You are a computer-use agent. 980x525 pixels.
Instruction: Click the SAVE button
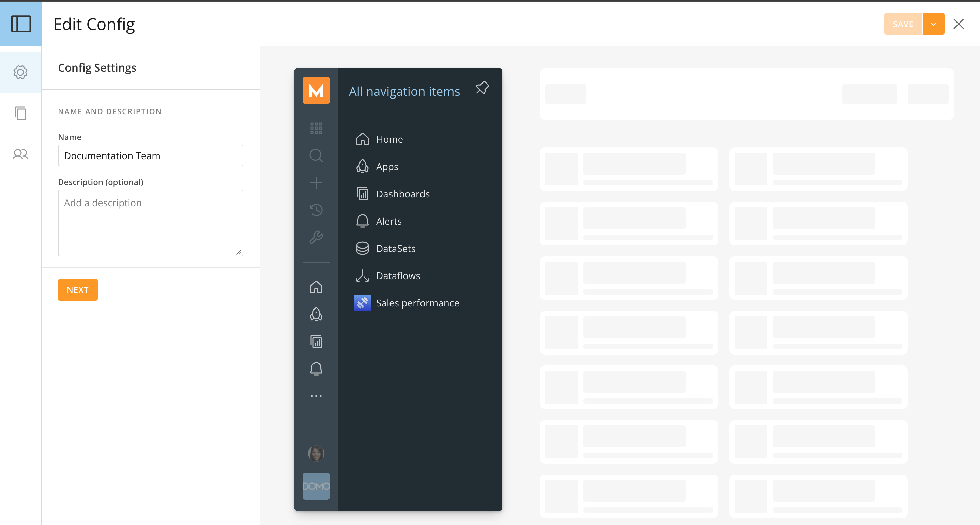[x=903, y=24]
